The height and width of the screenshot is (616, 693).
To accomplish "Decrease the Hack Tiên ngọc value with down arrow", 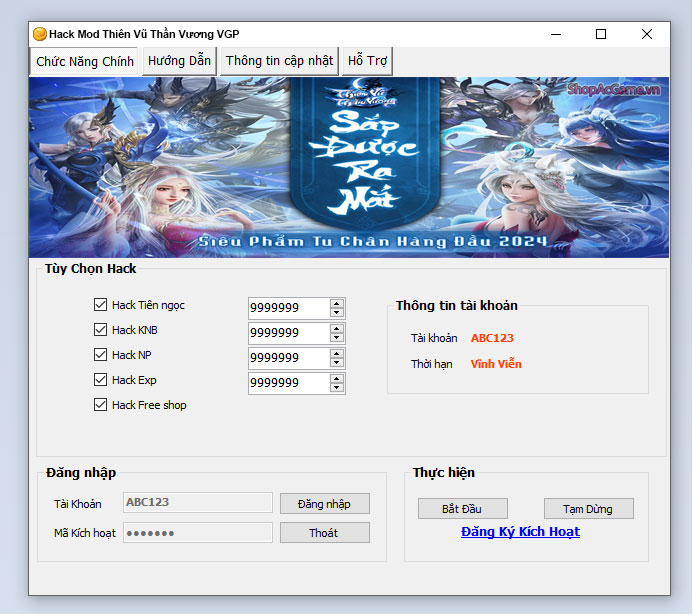I will click(337, 312).
